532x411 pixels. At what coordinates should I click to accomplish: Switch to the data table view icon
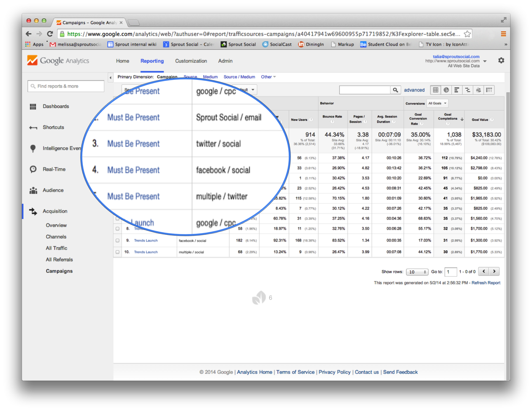point(435,90)
